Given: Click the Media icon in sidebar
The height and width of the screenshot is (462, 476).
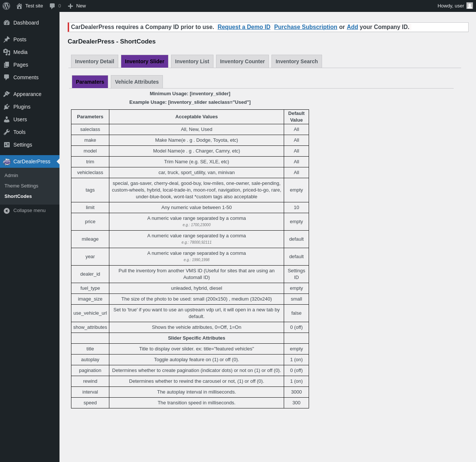Looking at the screenshot, I should pos(7,52).
